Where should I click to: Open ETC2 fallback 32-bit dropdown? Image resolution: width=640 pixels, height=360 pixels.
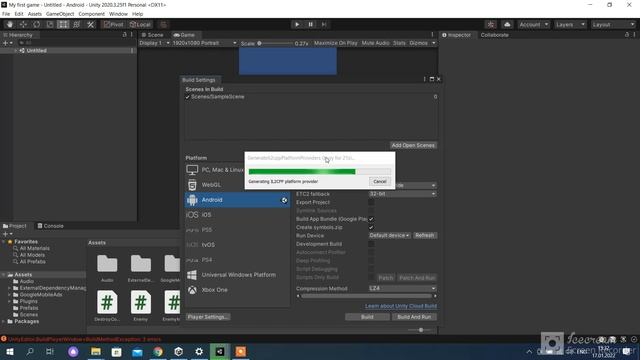(x=402, y=194)
